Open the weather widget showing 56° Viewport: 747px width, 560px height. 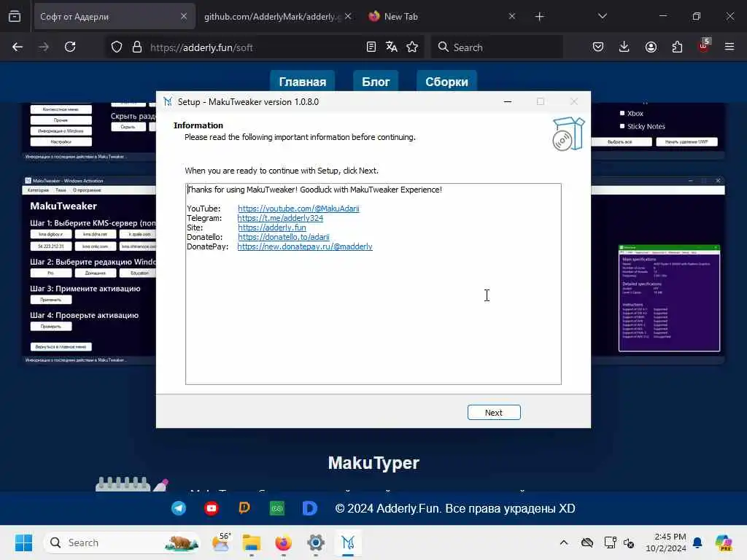pyautogui.click(x=221, y=542)
